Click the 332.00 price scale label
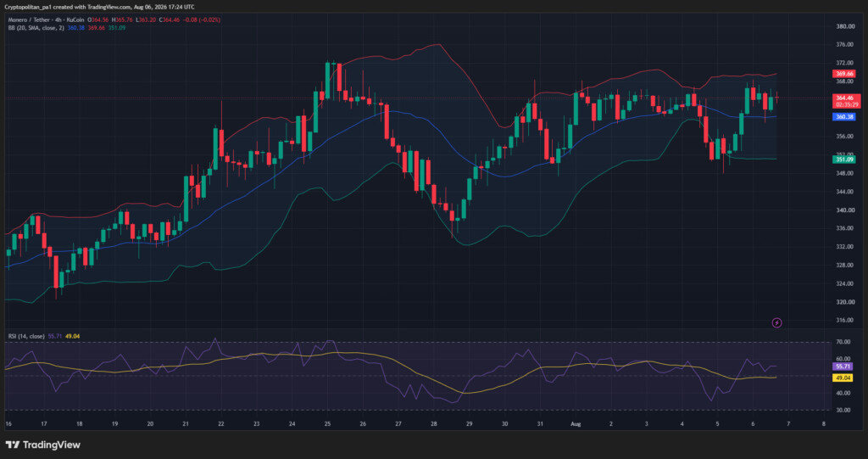 click(844, 247)
